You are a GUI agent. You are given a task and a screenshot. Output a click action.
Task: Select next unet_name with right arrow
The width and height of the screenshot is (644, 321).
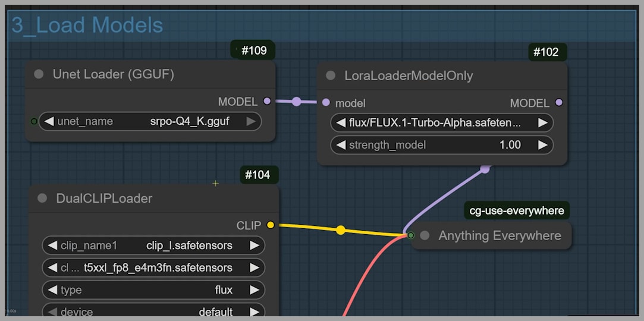click(251, 121)
